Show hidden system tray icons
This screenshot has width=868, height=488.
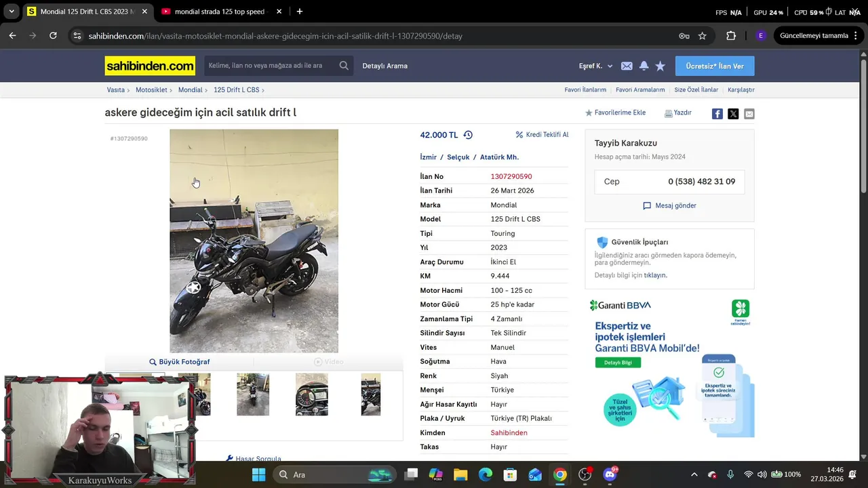click(x=694, y=474)
